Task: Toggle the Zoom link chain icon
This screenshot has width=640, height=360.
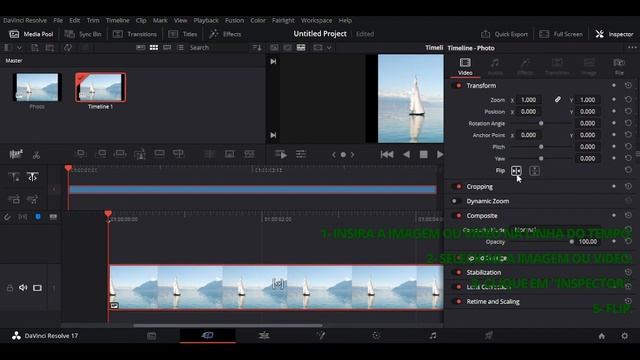Action: 558,100
